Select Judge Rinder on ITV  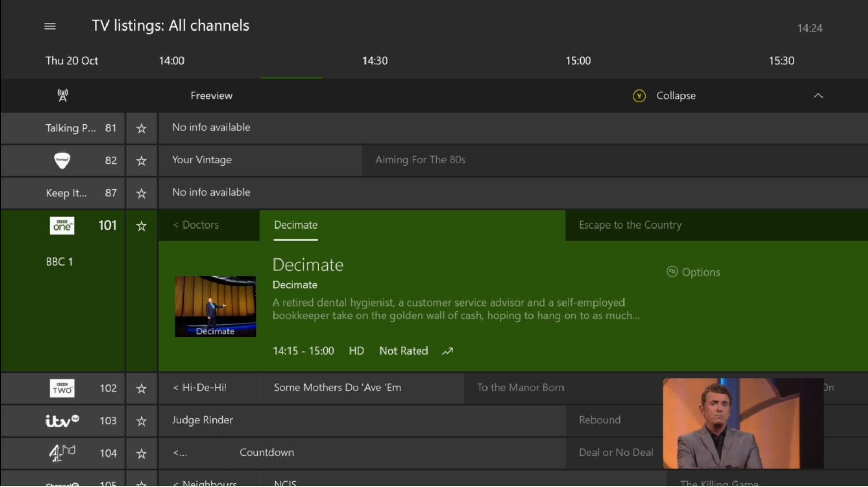click(203, 420)
